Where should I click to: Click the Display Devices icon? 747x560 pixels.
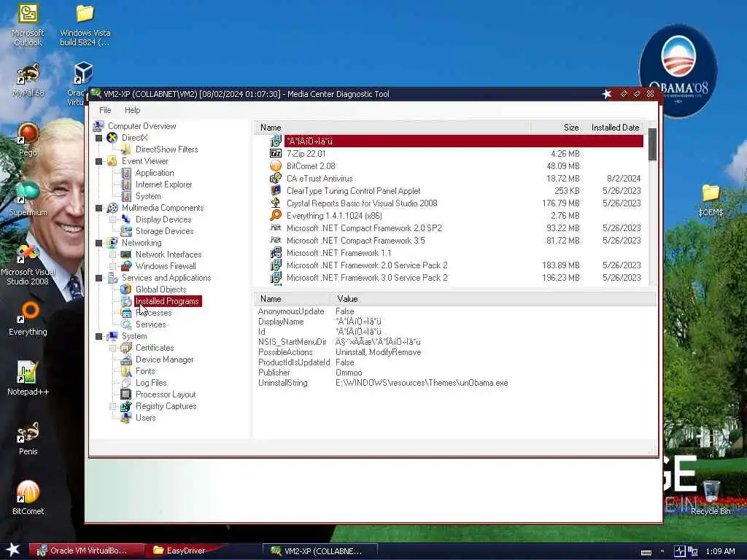pyautogui.click(x=125, y=219)
